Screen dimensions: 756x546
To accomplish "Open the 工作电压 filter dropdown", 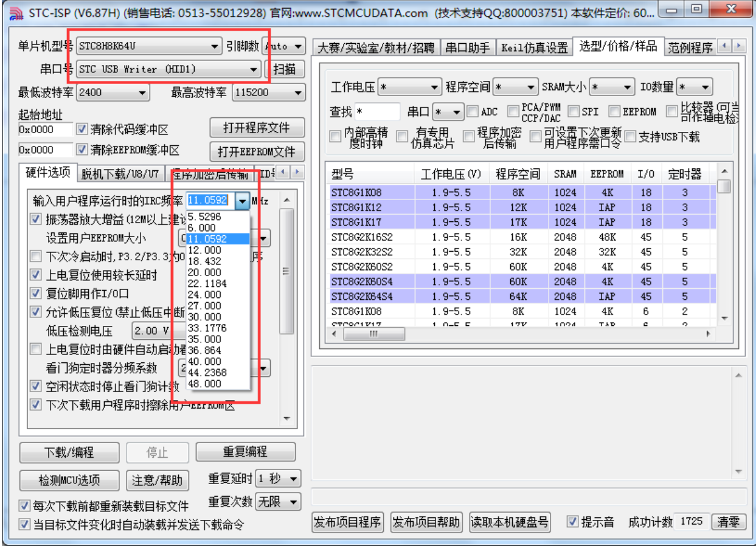I will coord(409,88).
